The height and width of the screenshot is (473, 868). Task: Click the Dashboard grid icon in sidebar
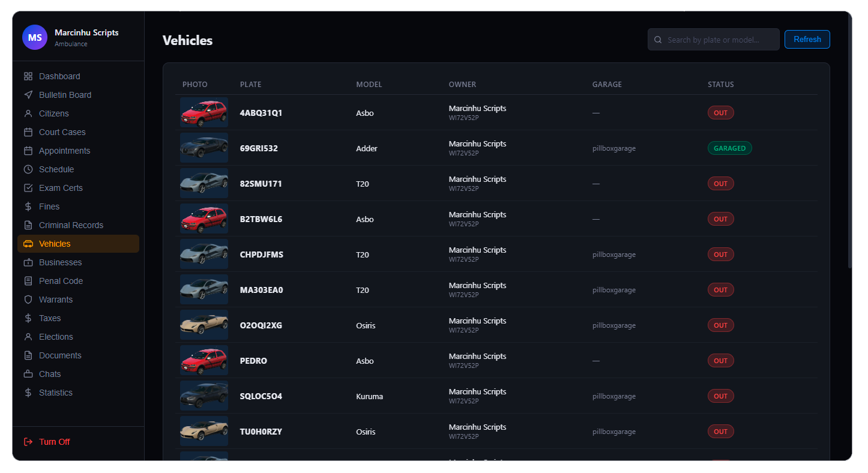[28, 76]
